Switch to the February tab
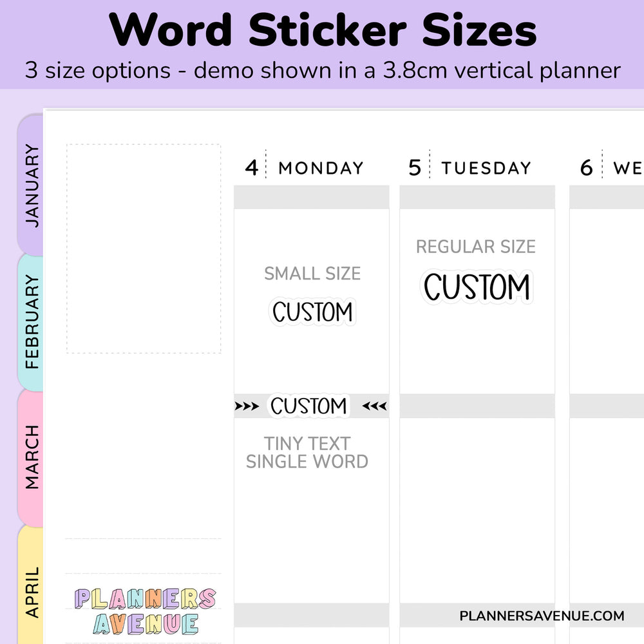Screen dimensions: 644x644 click(x=31, y=322)
